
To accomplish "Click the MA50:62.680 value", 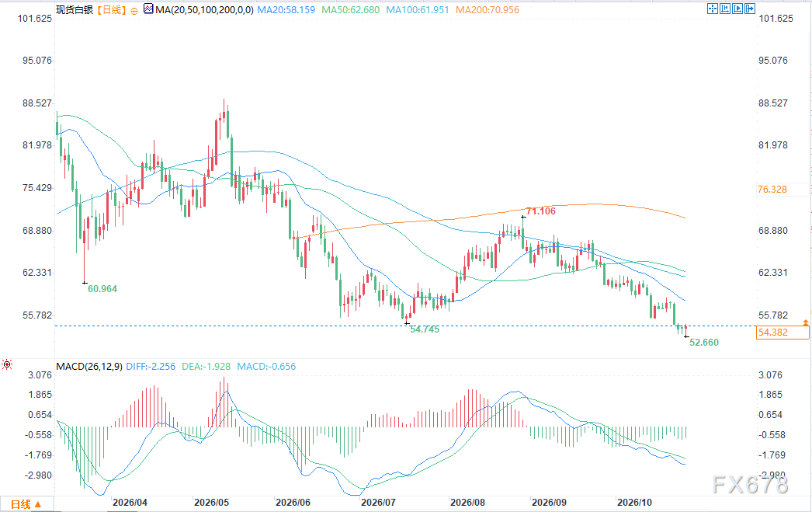I will 351,10.
